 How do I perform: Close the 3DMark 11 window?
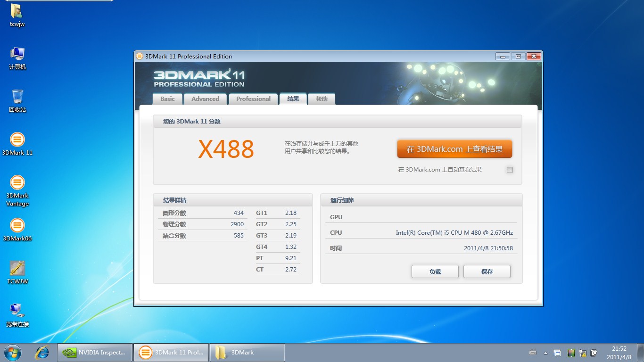533,57
